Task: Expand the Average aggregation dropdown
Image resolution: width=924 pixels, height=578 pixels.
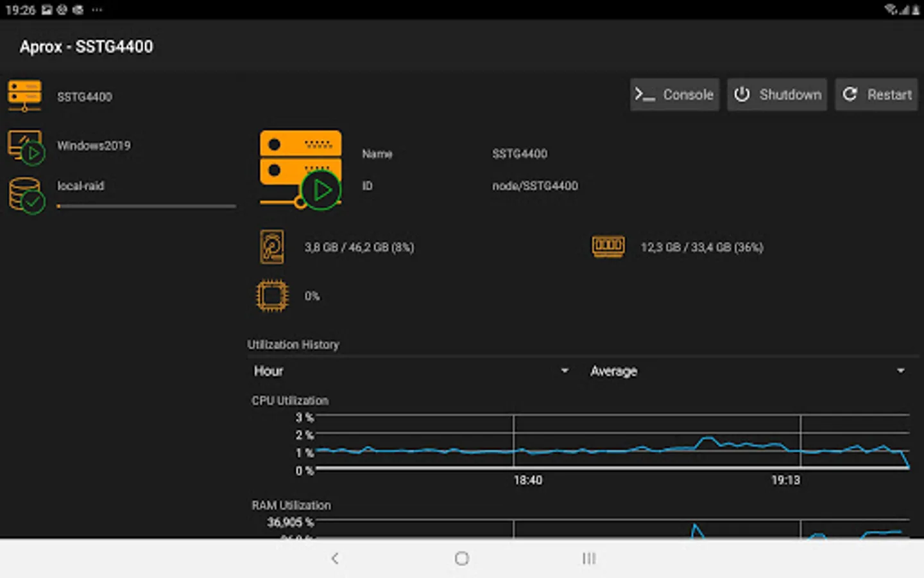Action: 748,371
